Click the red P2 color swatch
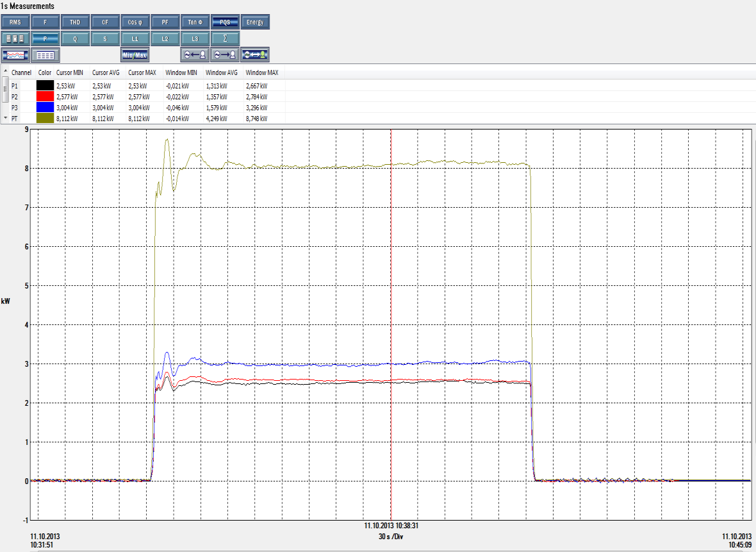The height and width of the screenshot is (552, 756). point(45,97)
